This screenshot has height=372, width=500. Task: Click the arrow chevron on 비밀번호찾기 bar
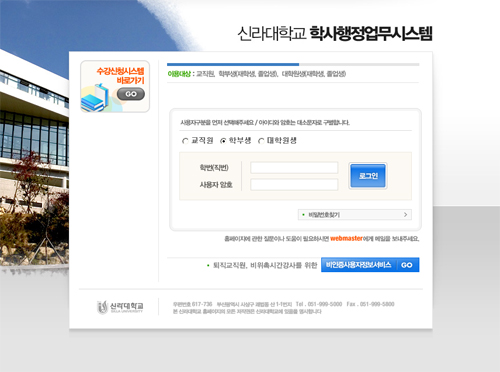(405, 215)
